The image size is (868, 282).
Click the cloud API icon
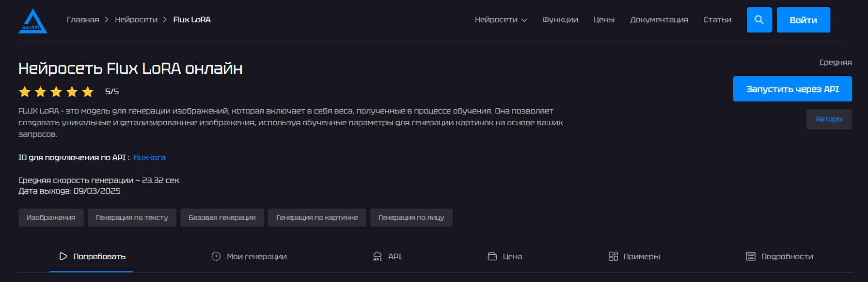tap(378, 256)
